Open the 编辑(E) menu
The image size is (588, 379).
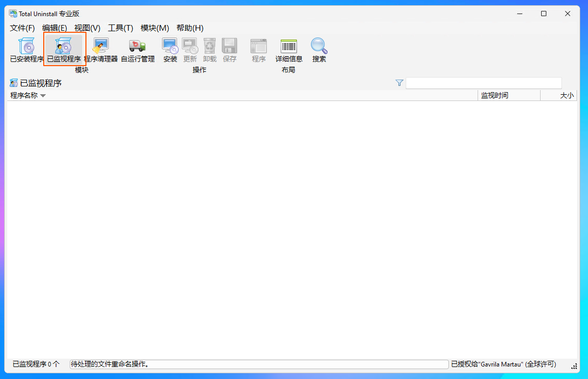pos(54,28)
